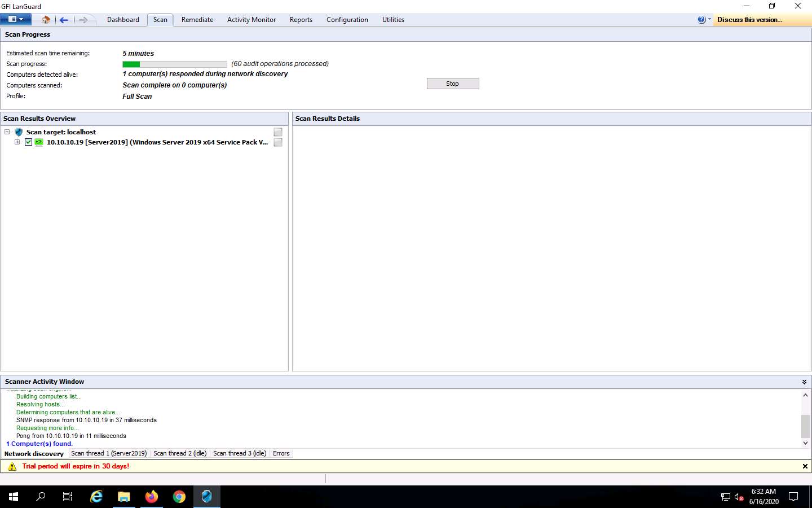Click the muted volume tray icon
This screenshot has width=812, height=508.
pos(739,497)
